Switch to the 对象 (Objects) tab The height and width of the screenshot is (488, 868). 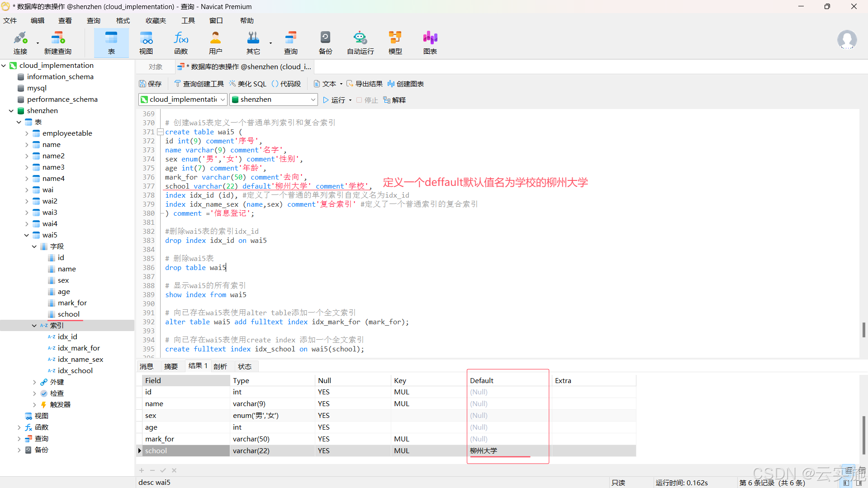155,67
